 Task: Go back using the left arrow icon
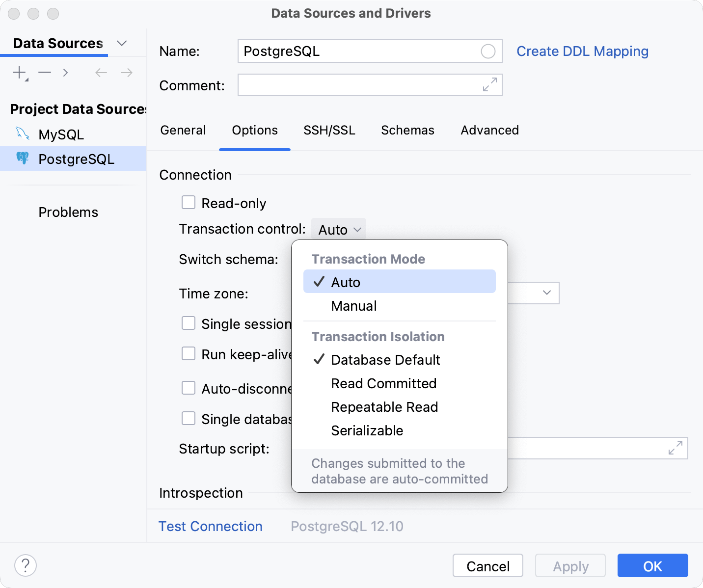click(101, 72)
